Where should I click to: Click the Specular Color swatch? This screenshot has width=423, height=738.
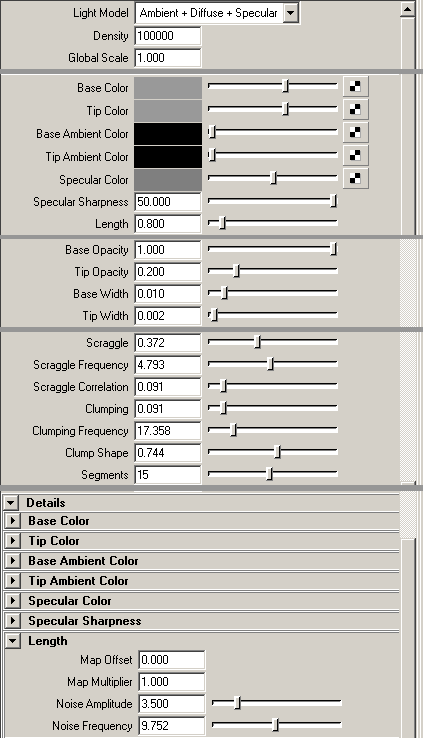coord(168,180)
